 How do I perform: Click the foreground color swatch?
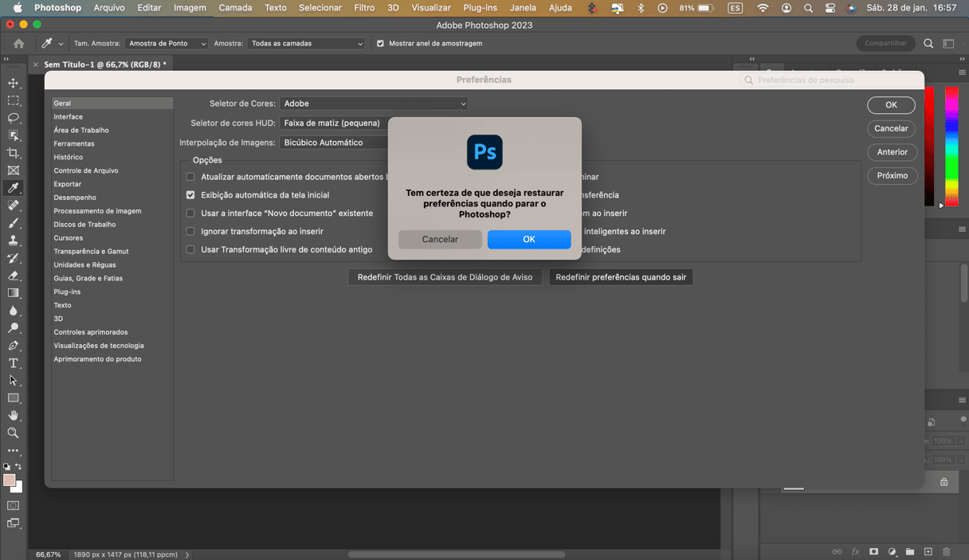[9, 480]
